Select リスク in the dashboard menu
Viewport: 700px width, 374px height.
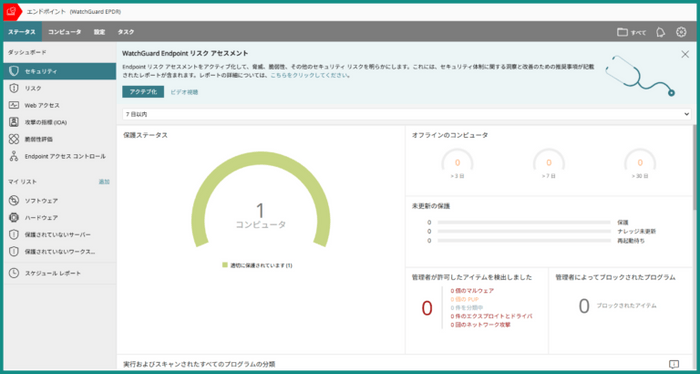tap(60, 88)
